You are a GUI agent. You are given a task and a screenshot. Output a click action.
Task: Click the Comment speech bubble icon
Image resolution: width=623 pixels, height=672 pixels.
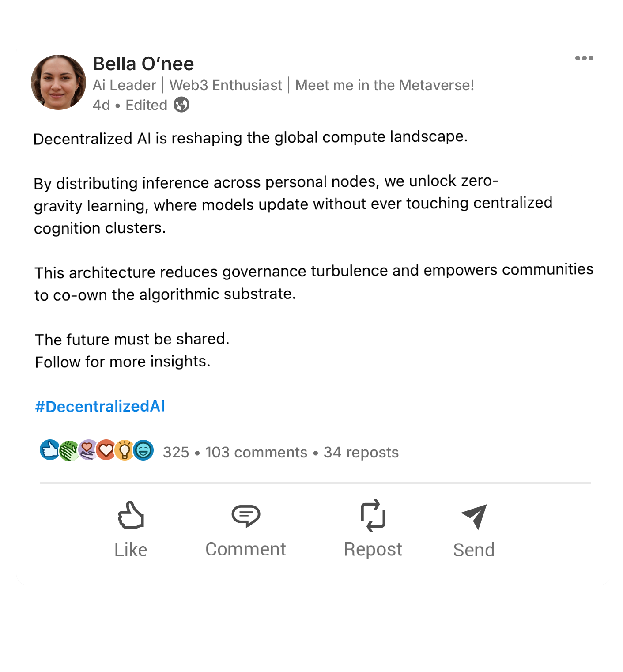coord(246,515)
